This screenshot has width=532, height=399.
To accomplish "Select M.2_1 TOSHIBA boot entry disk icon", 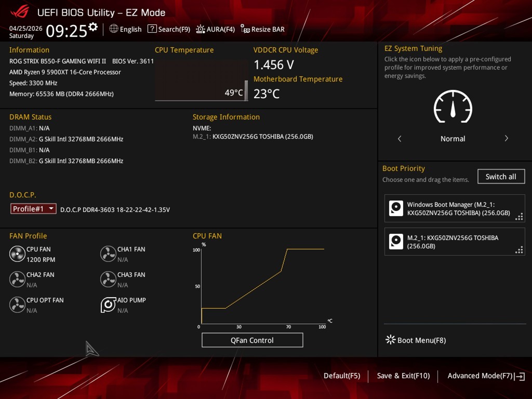I will pyautogui.click(x=396, y=242).
